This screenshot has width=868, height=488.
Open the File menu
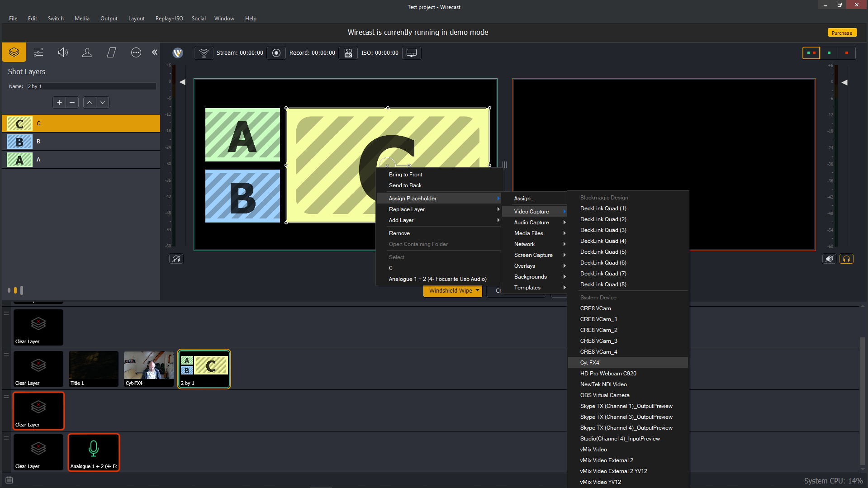13,19
